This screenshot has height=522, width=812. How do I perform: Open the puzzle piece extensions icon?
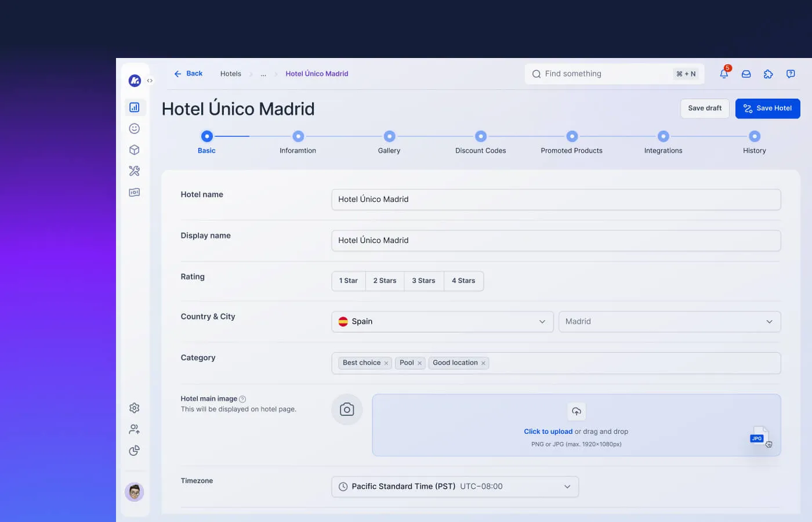(768, 74)
